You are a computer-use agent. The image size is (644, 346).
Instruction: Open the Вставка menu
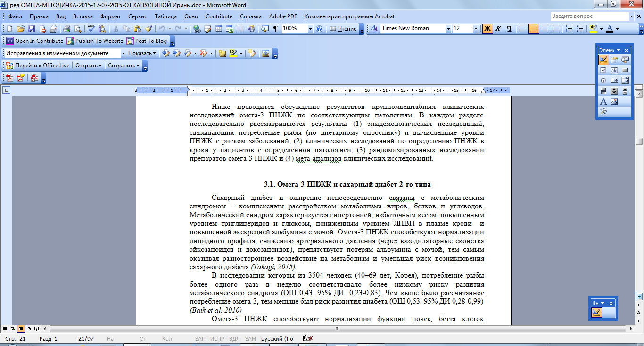tap(83, 16)
